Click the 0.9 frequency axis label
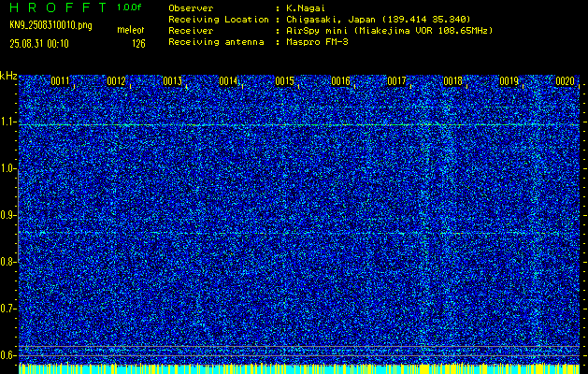588x374 pixels. (x=7, y=216)
